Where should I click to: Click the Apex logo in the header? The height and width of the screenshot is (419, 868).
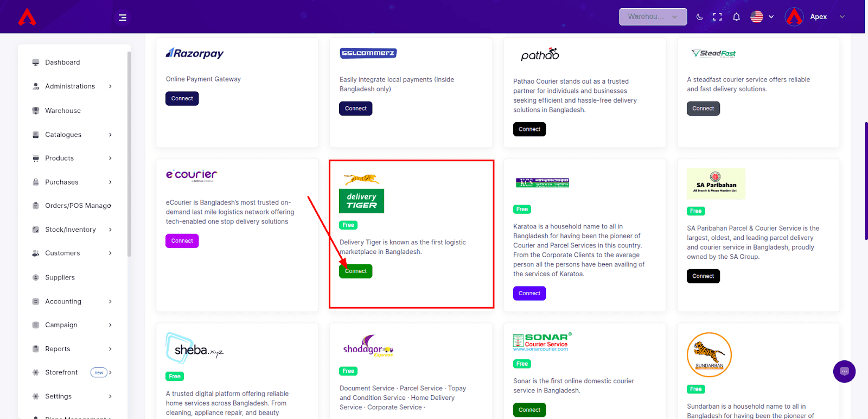(x=27, y=17)
